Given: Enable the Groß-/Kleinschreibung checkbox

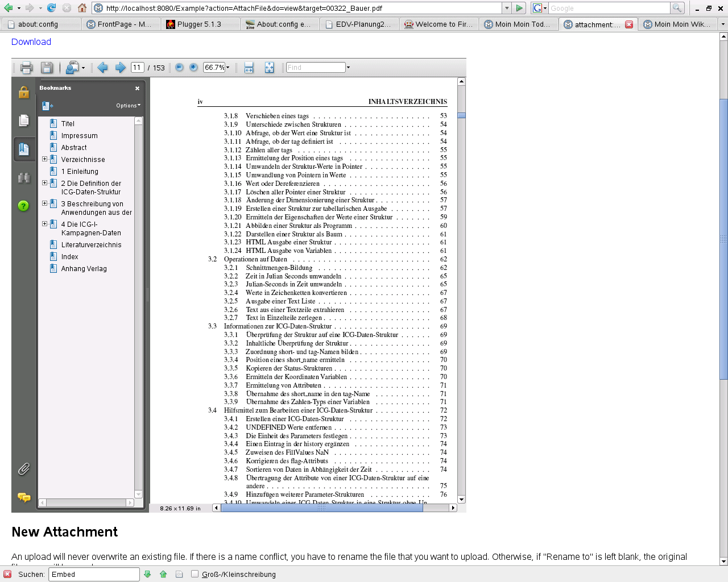Looking at the screenshot, I should [x=195, y=574].
